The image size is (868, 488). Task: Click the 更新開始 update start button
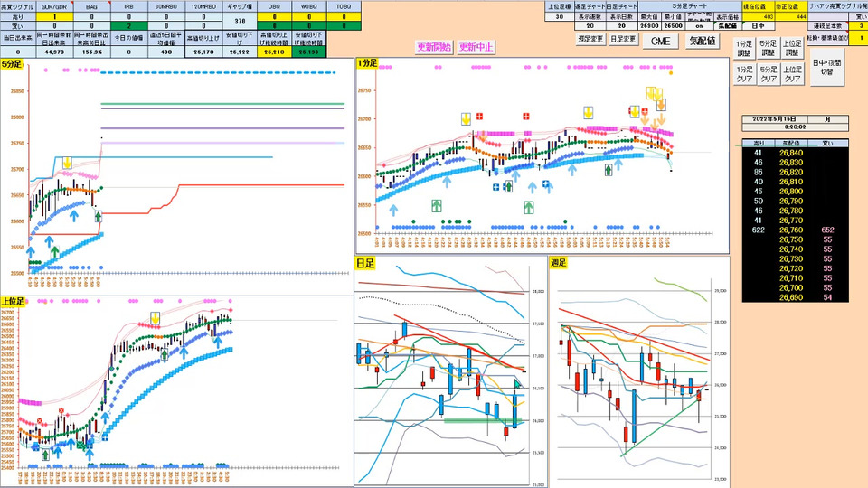click(x=434, y=47)
